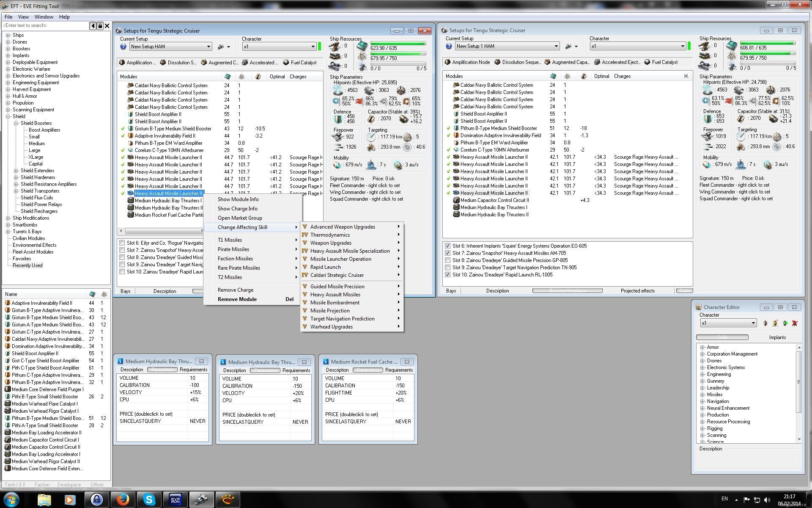This screenshot has width=812, height=508.
Task: Expand the Navigation skill group in Character Editor
Action: click(702, 401)
